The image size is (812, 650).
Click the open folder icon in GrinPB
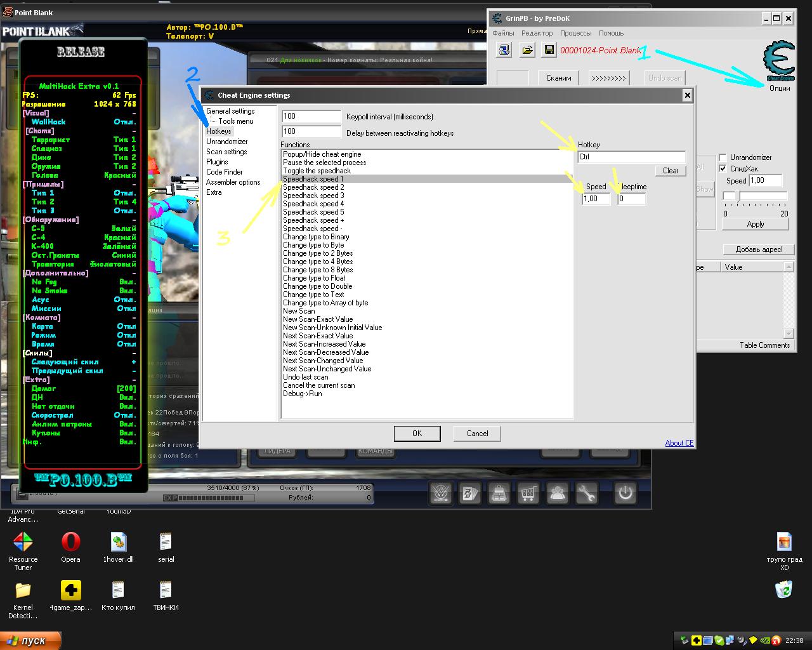(x=527, y=50)
